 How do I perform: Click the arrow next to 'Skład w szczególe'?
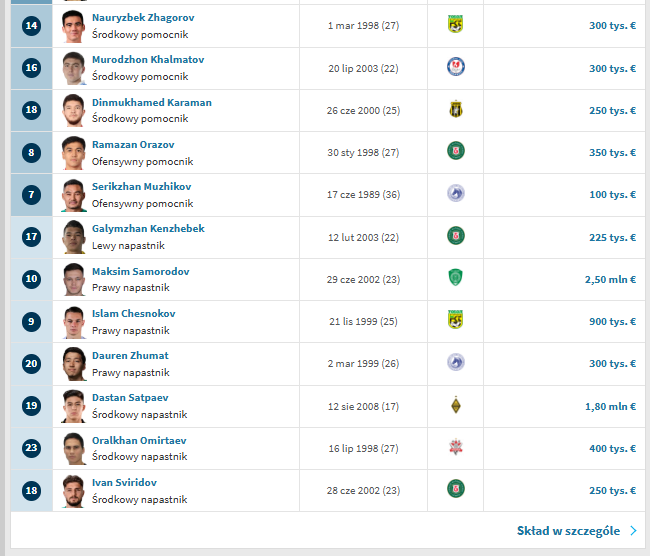tap(633, 531)
